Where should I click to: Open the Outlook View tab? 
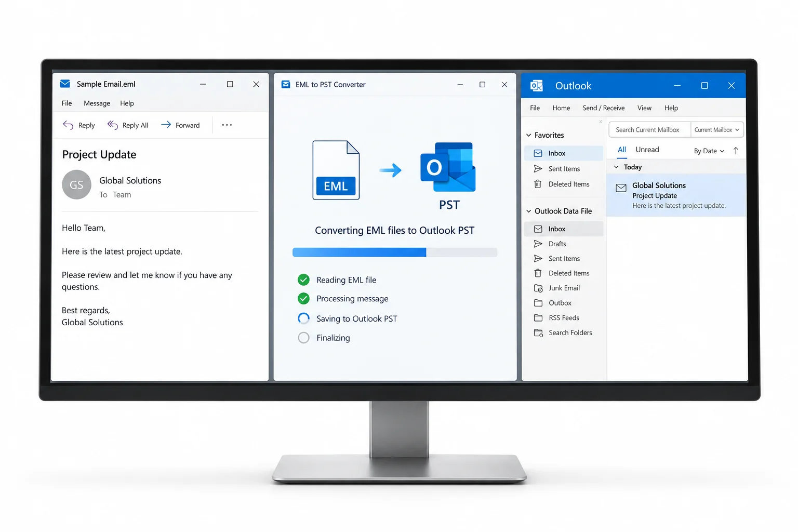point(644,108)
